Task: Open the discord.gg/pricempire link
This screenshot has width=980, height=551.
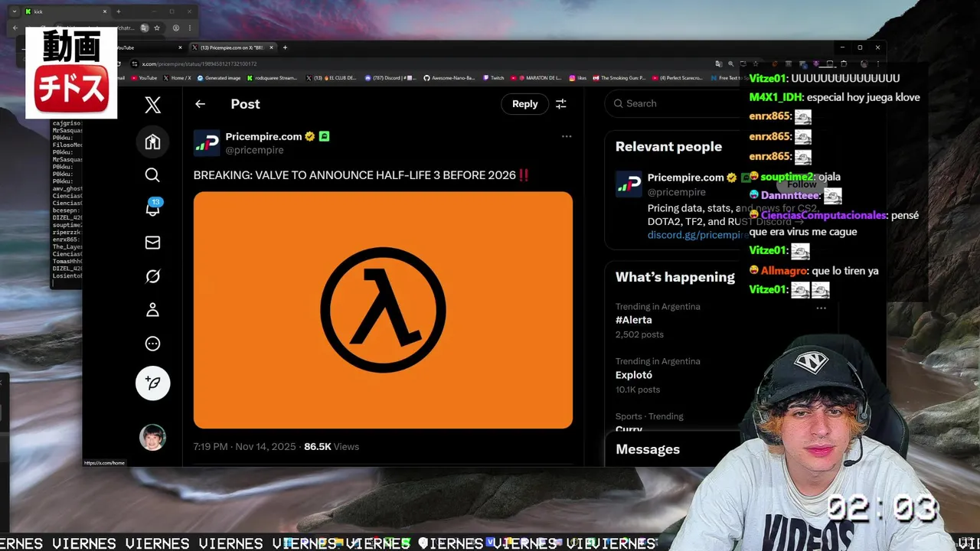Action: 698,235
